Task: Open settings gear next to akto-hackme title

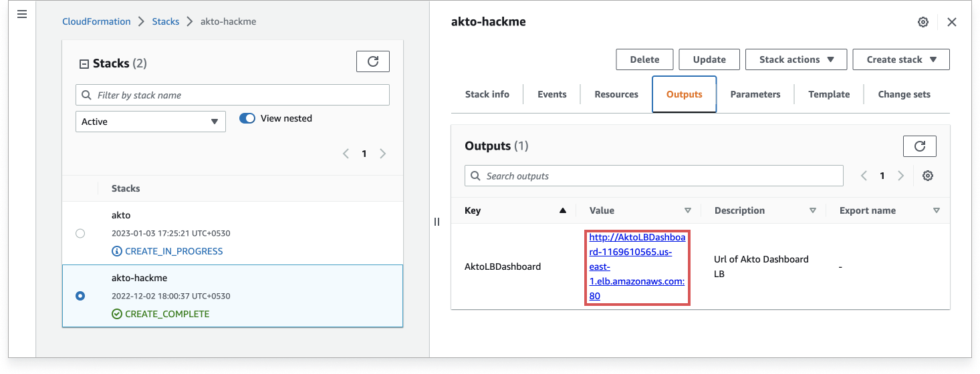Action: [923, 22]
